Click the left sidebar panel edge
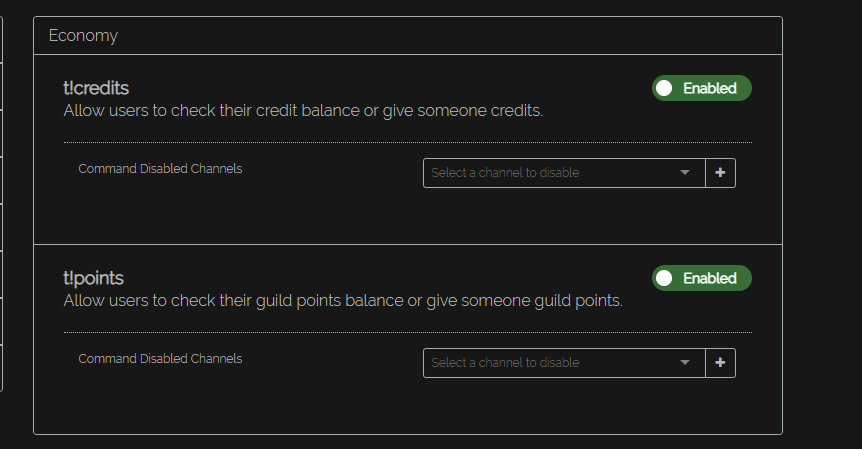862x449 pixels. 2,200
